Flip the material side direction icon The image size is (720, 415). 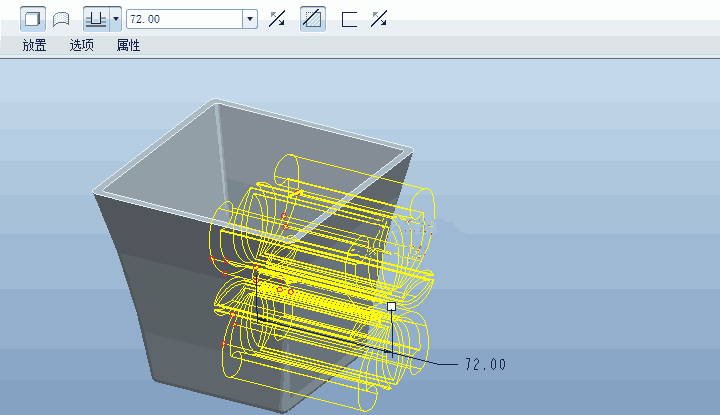point(378,19)
